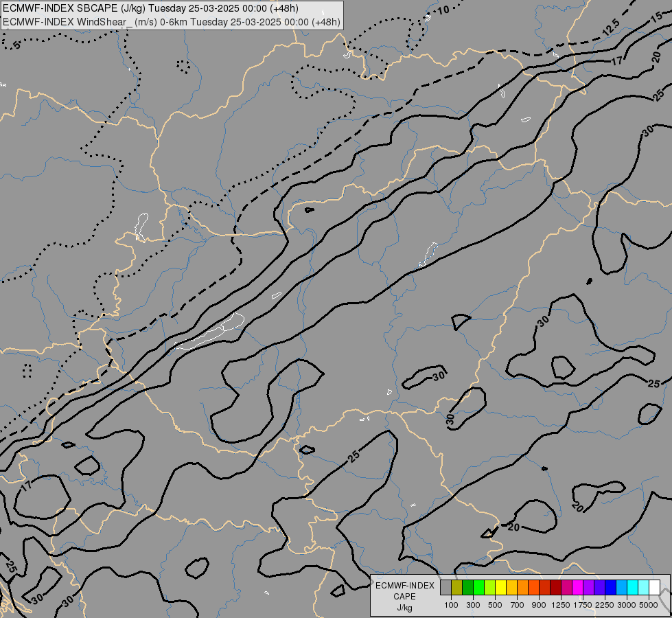The width and height of the screenshot is (672, 618).
Task: Click the 1750 legend value
Action: (583, 605)
